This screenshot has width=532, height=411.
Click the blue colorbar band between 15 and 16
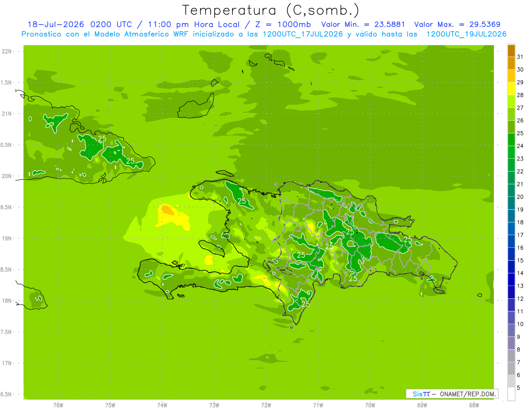click(x=511, y=254)
